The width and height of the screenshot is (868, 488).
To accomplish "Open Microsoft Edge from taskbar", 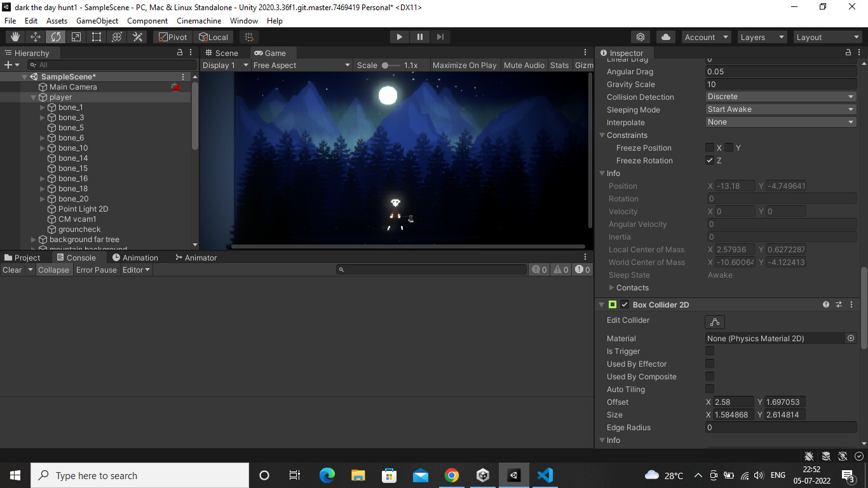I will tap(327, 475).
